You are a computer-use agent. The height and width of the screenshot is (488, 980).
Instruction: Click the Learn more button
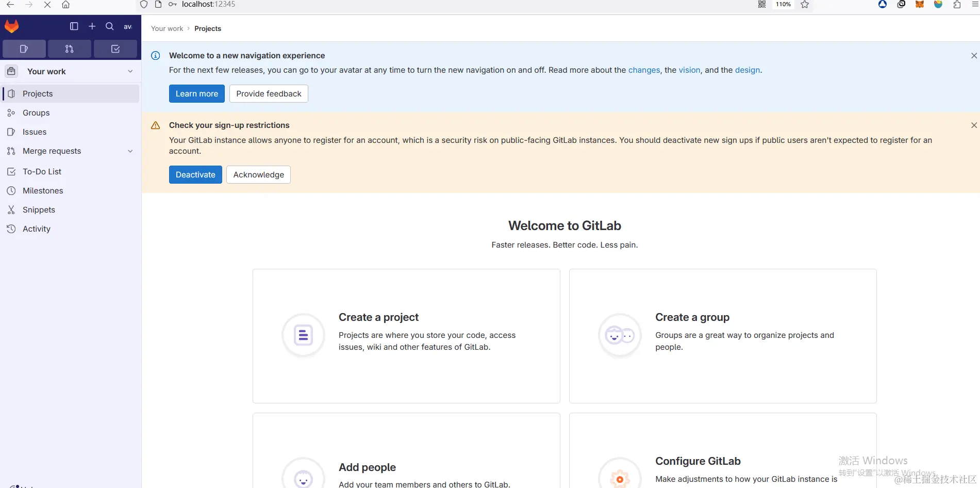(x=197, y=94)
